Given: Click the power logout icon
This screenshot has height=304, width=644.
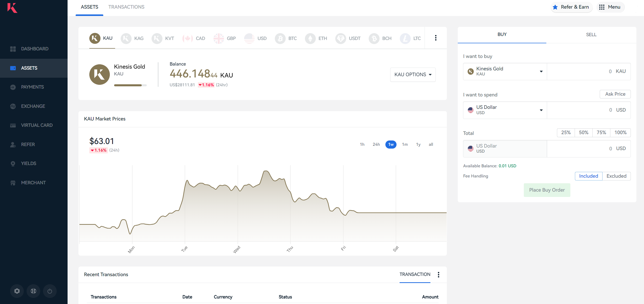Looking at the screenshot, I should pos(50,291).
